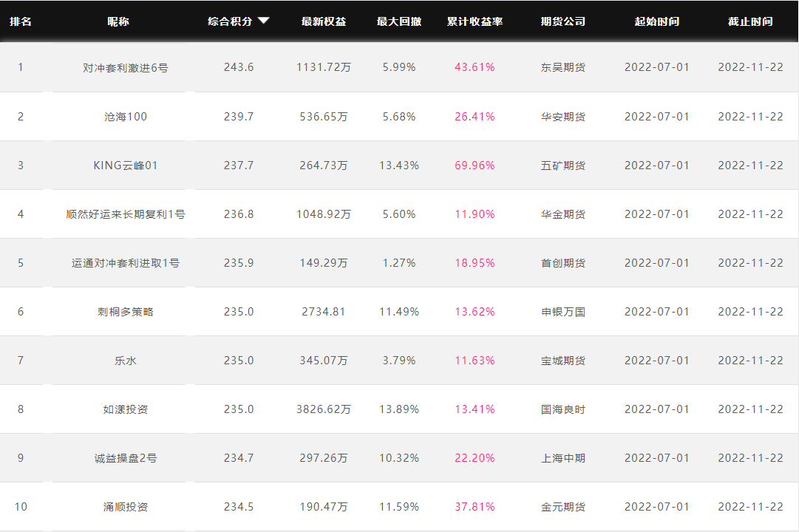Image resolution: width=799 pixels, height=532 pixels.
Task: Click the 1.27% max drawdown cell
Action: [x=399, y=263]
